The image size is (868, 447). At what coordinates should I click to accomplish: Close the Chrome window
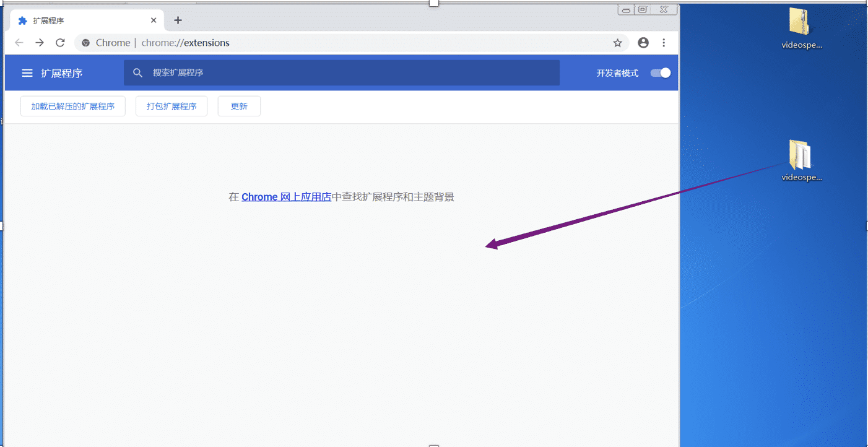point(664,9)
